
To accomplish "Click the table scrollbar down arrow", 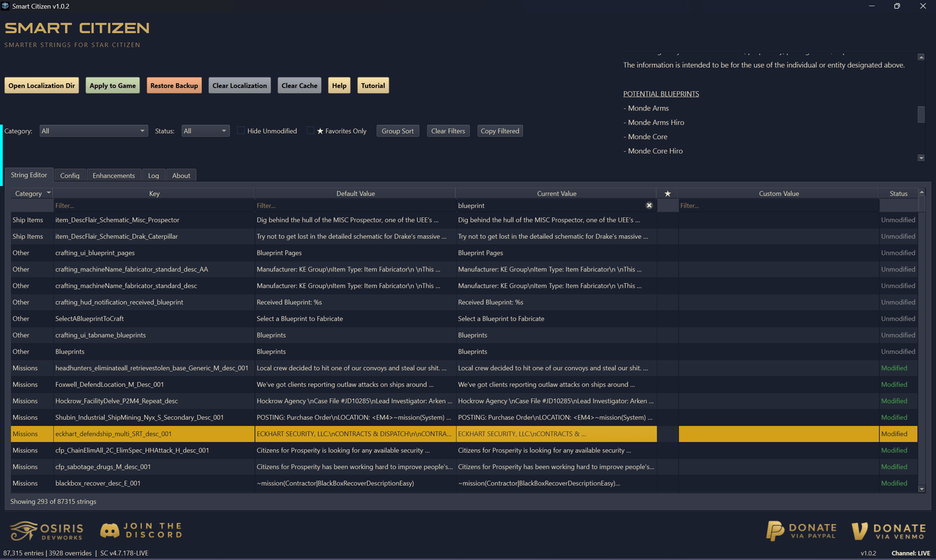I will (x=921, y=489).
